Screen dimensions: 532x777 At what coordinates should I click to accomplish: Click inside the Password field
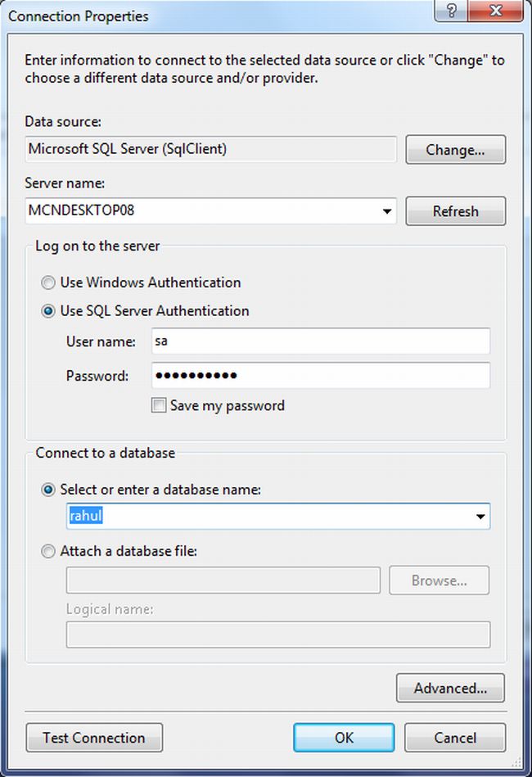(319, 375)
